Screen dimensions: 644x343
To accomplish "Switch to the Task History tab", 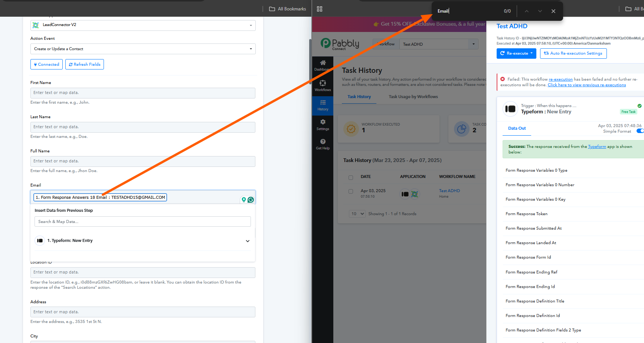I will tap(359, 97).
